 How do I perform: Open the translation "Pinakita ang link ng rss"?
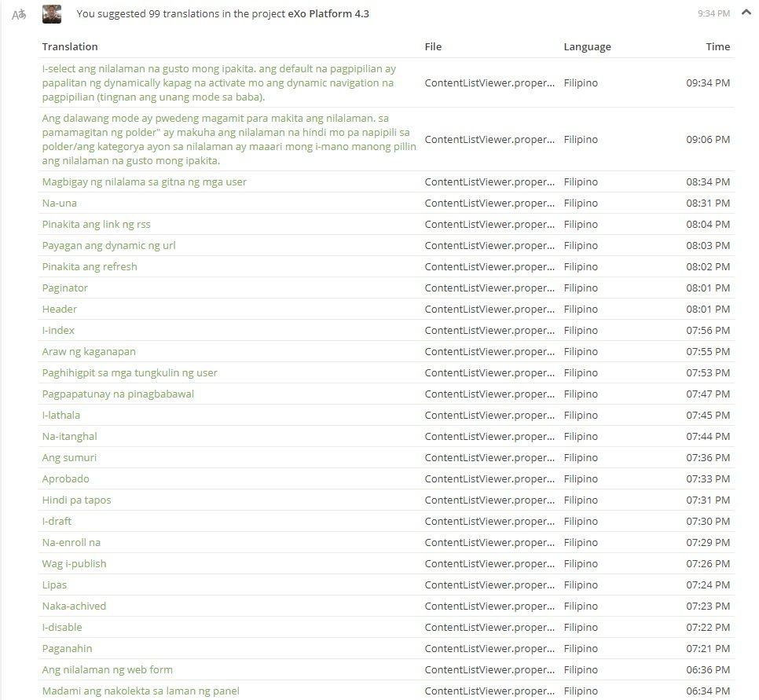pyautogui.click(x=96, y=224)
